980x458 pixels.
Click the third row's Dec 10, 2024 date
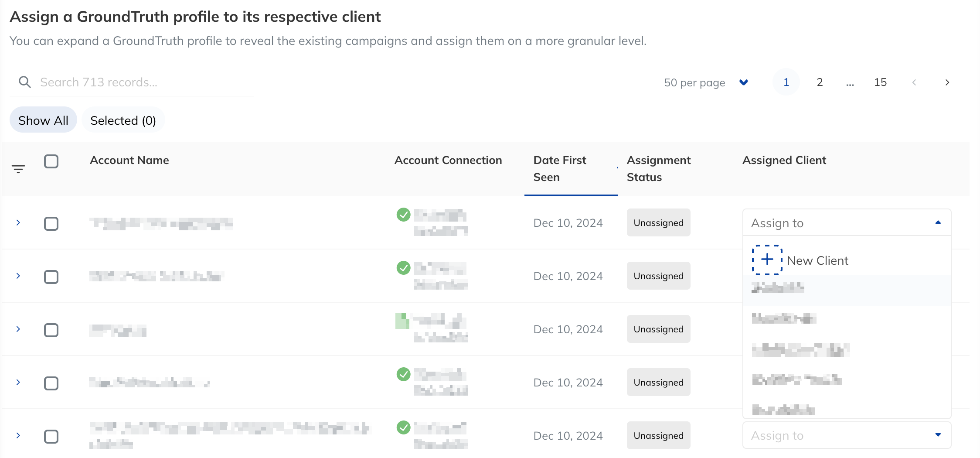(x=568, y=329)
